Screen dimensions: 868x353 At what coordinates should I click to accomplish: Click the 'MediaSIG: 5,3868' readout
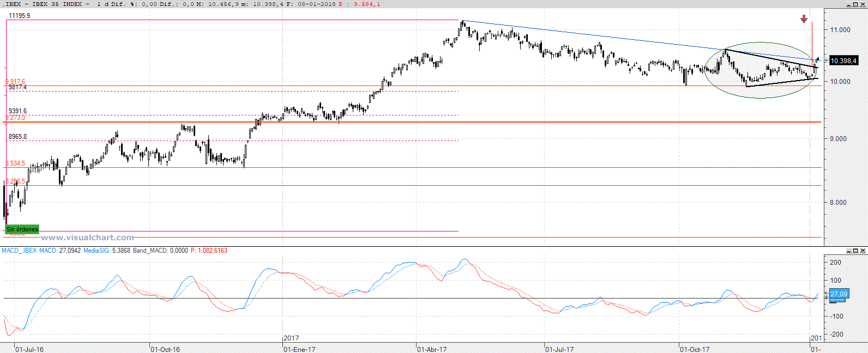(x=107, y=251)
